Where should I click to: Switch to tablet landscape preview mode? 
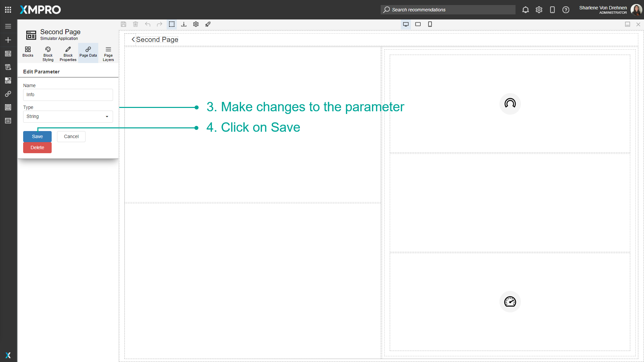tap(418, 24)
